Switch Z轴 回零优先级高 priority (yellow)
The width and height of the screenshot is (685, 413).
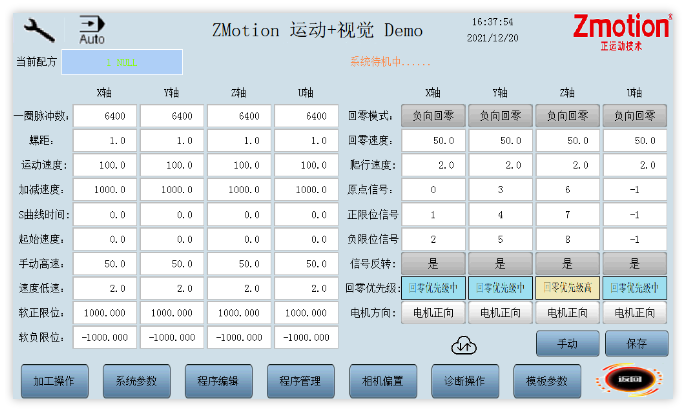pyautogui.click(x=567, y=288)
